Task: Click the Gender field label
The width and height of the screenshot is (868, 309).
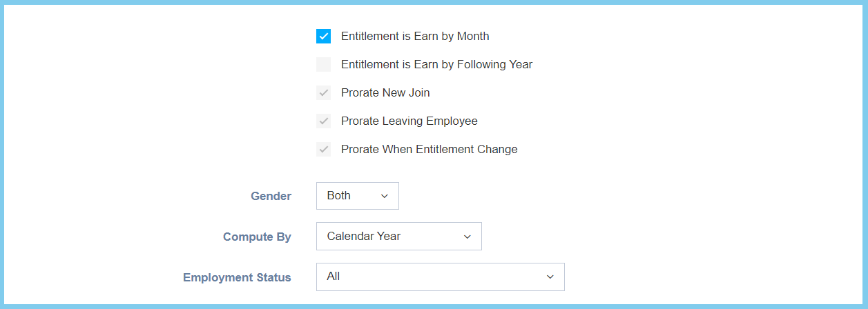Action: pyautogui.click(x=271, y=197)
